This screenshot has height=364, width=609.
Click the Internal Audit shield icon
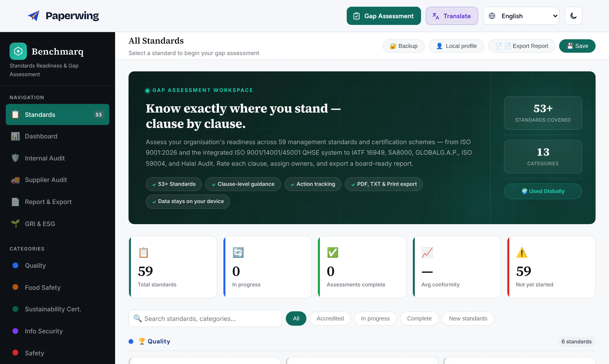[15, 158]
